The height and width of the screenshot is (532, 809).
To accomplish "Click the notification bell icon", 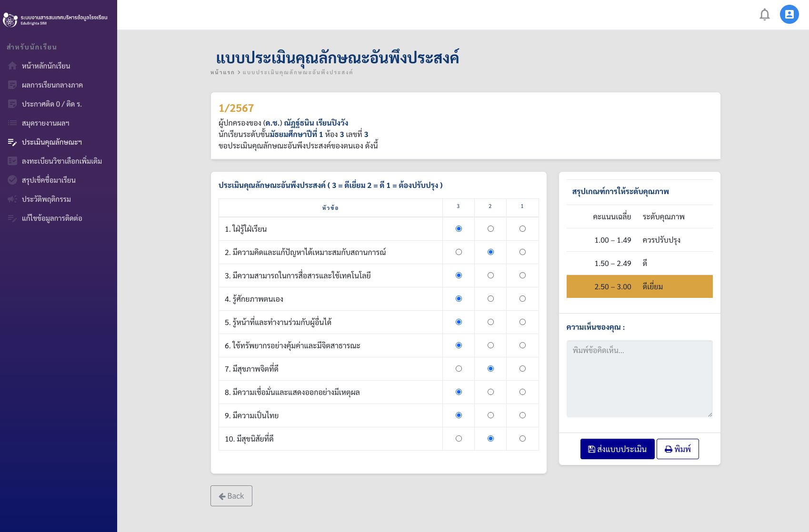I will [x=764, y=15].
